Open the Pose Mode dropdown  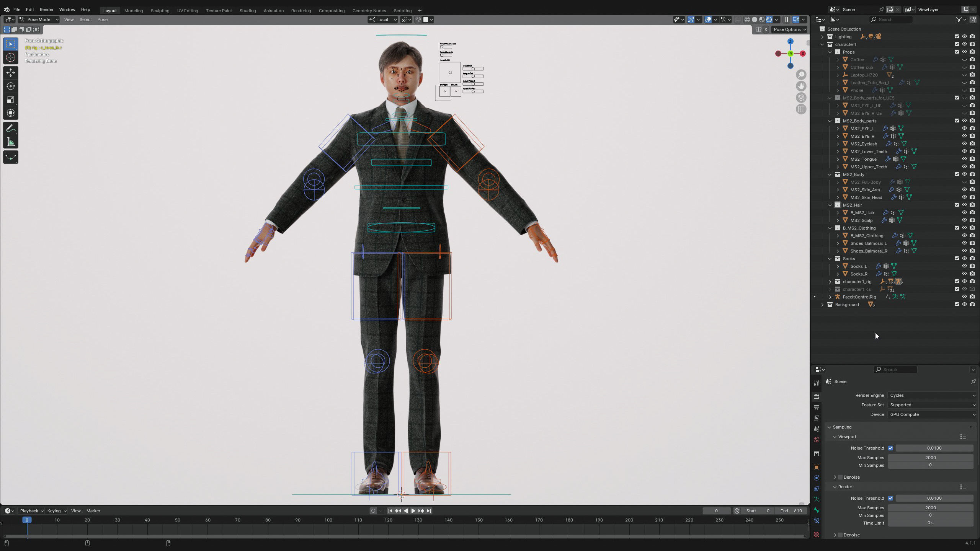coord(39,20)
